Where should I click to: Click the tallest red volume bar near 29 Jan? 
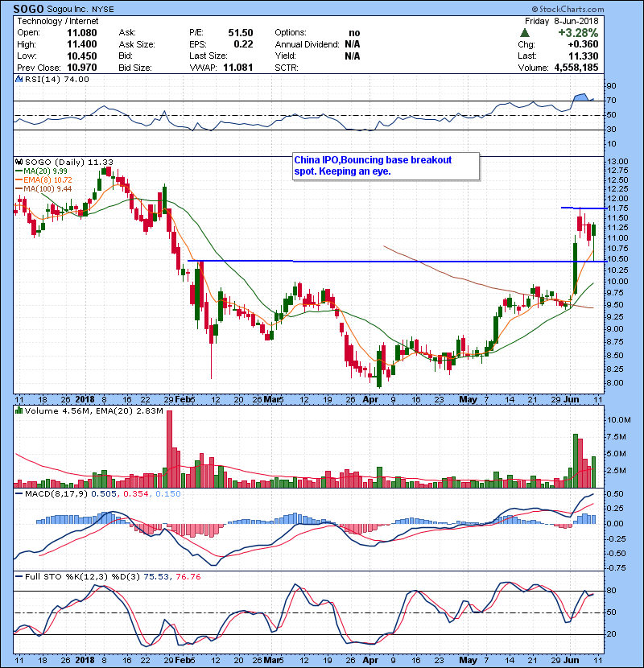pos(169,449)
